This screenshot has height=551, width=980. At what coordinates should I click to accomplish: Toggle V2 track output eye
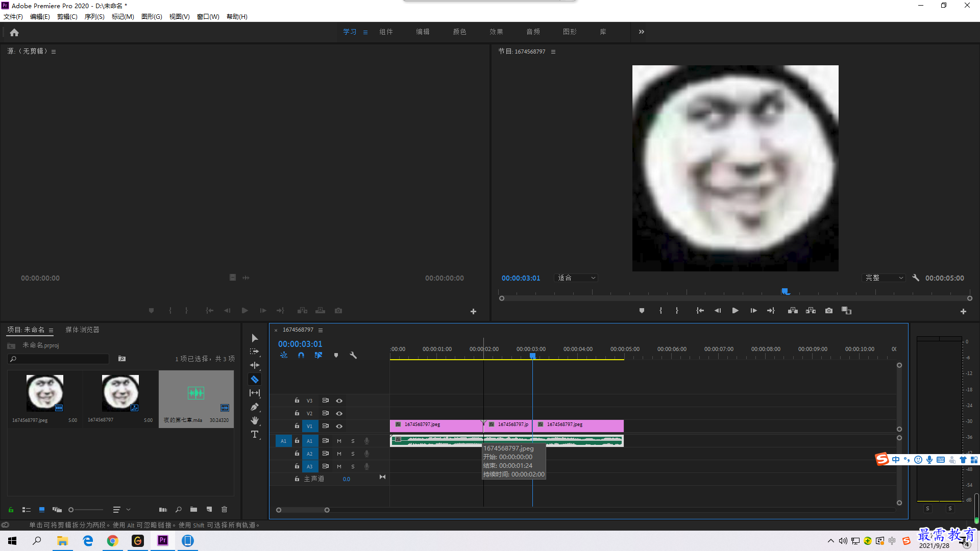339,414
